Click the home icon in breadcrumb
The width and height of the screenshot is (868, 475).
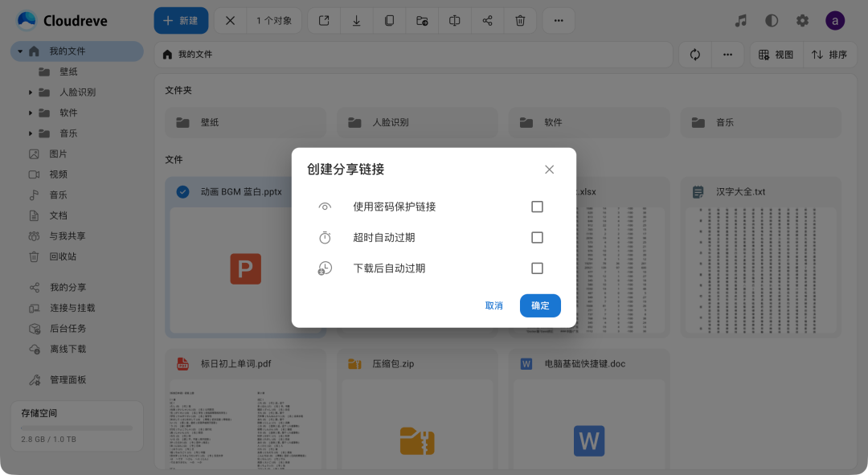(x=167, y=55)
